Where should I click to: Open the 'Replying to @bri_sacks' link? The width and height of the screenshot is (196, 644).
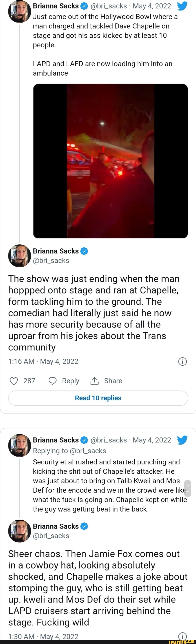click(x=70, y=451)
